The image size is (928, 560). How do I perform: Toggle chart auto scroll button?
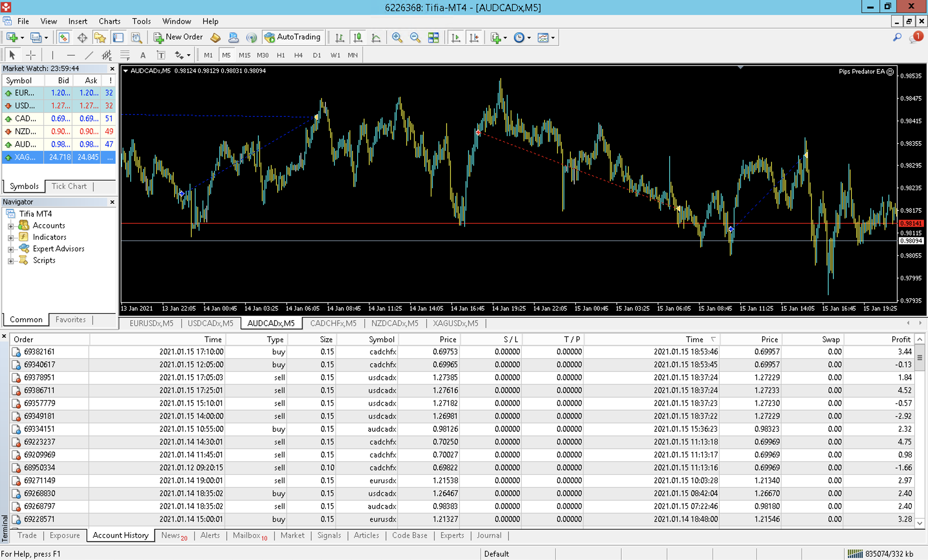point(456,37)
